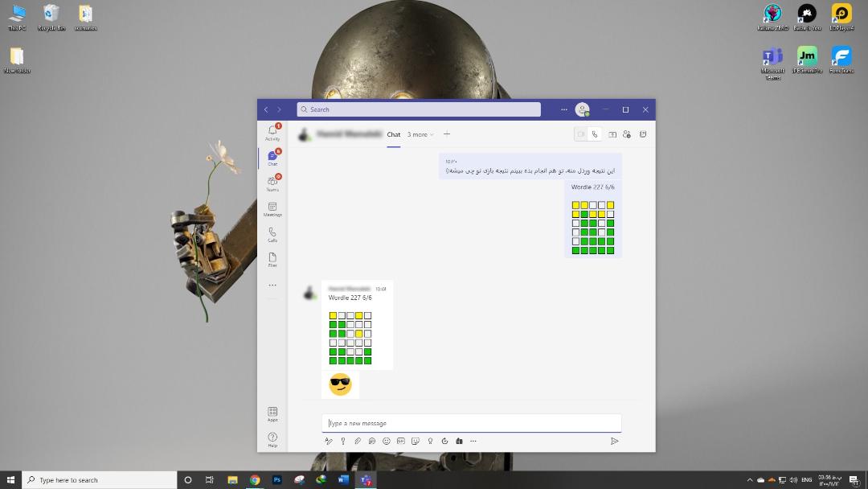Open the Files section in the sidebar
868x489 pixels.
tap(272, 260)
